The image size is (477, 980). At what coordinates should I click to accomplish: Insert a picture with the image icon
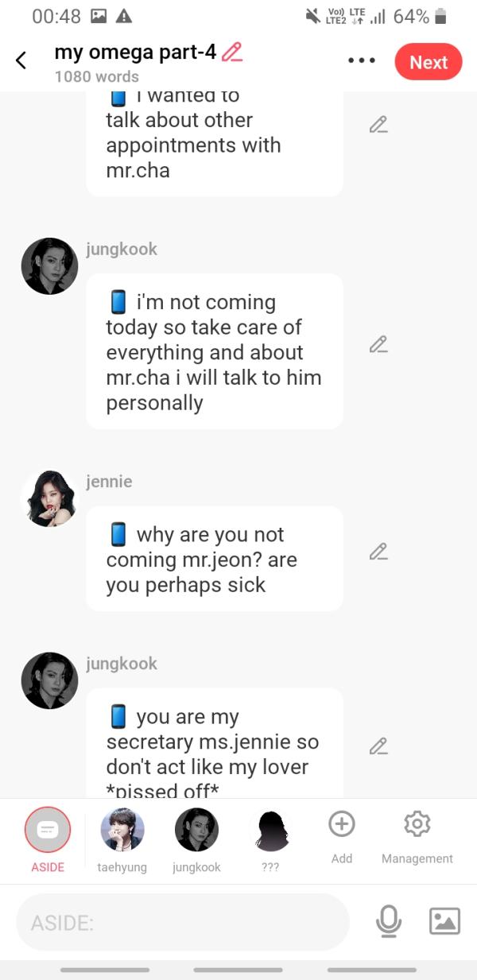point(444,921)
